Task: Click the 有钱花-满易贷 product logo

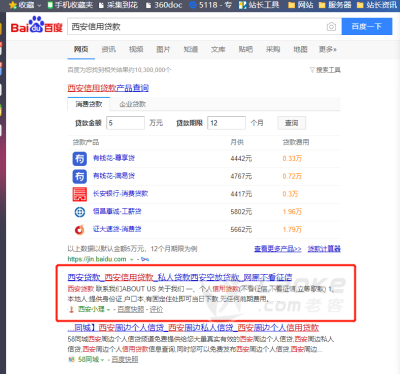Action: click(80, 176)
